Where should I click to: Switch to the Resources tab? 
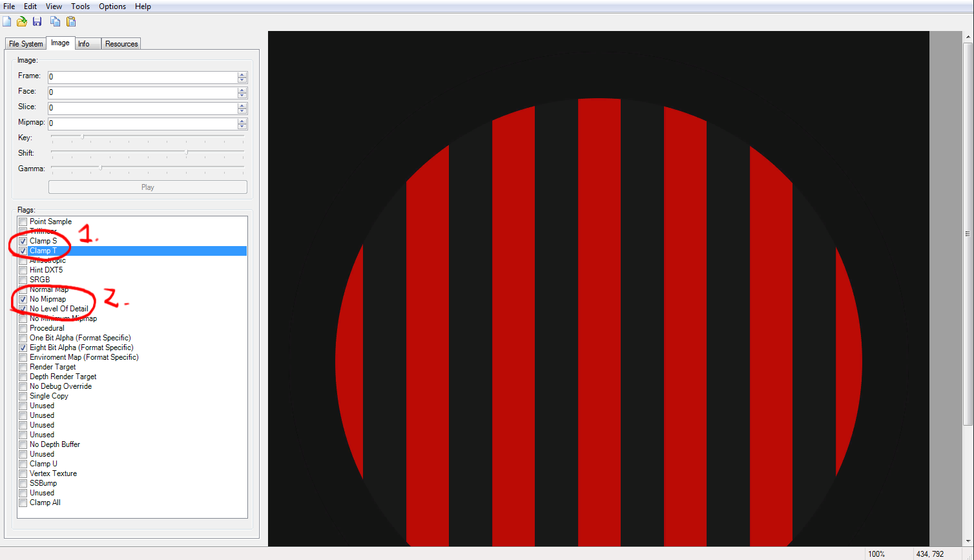[121, 44]
